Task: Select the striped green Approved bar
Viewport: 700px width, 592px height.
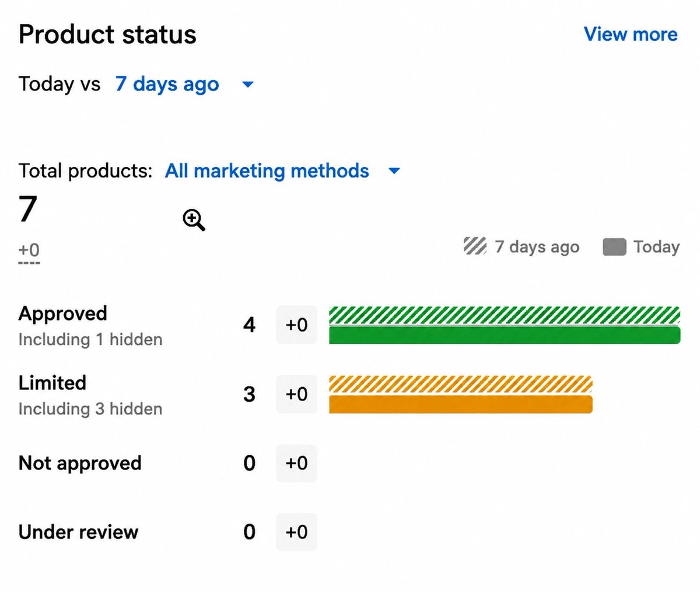Action: click(505, 315)
